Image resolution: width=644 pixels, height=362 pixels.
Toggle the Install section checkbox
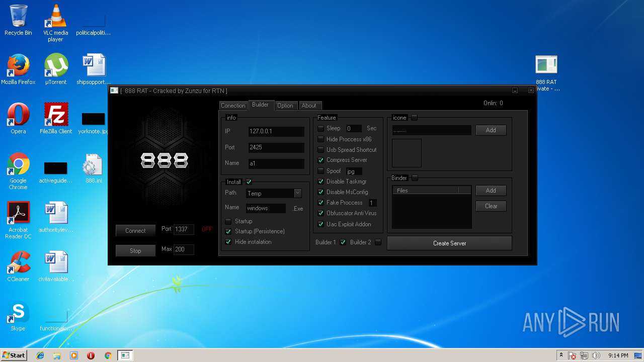coord(249,182)
